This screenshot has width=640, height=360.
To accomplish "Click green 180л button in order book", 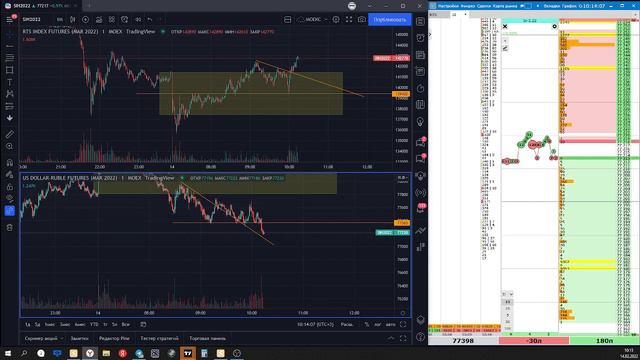I will pos(604,341).
